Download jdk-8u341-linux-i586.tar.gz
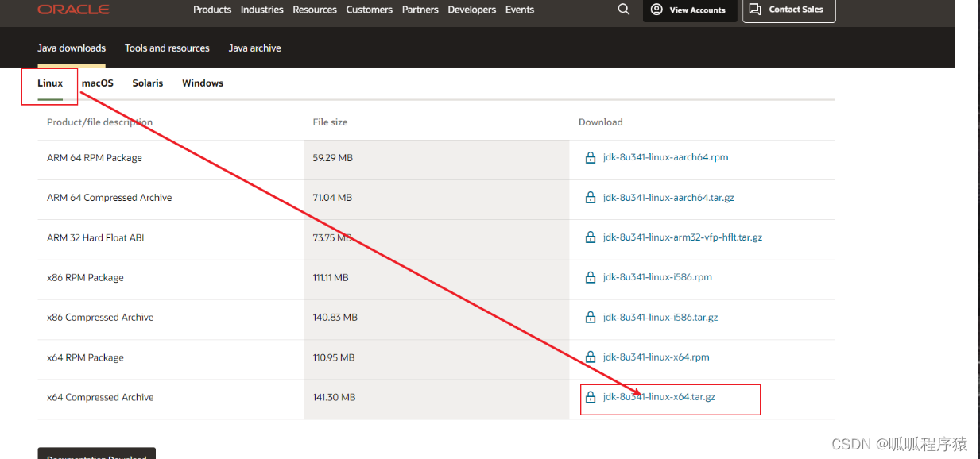 pos(660,317)
